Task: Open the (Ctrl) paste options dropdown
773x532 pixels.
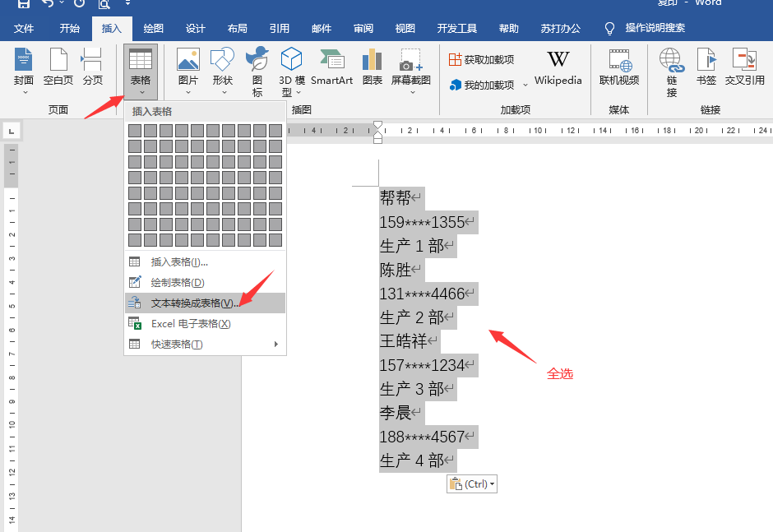Action: pos(472,484)
